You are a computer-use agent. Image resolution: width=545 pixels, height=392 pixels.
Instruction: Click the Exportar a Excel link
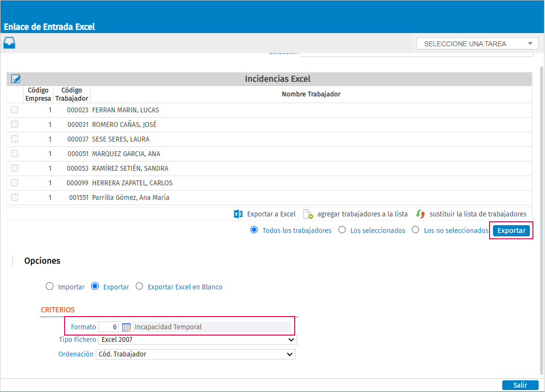click(x=271, y=214)
